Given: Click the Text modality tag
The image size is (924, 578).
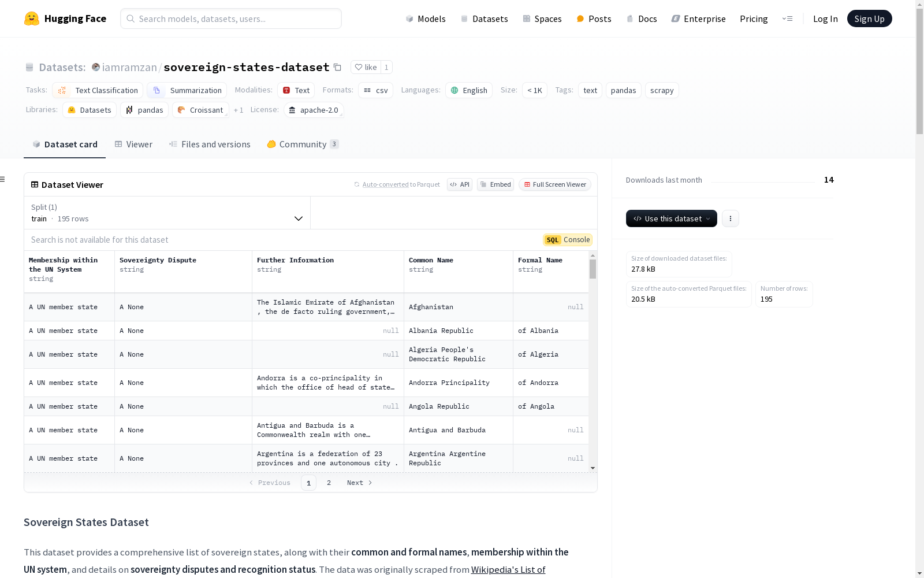Looking at the screenshot, I should pyautogui.click(x=296, y=90).
